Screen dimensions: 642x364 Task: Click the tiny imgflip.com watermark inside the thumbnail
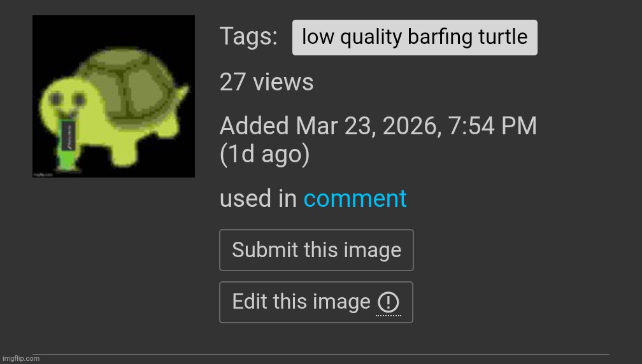(x=43, y=174)
